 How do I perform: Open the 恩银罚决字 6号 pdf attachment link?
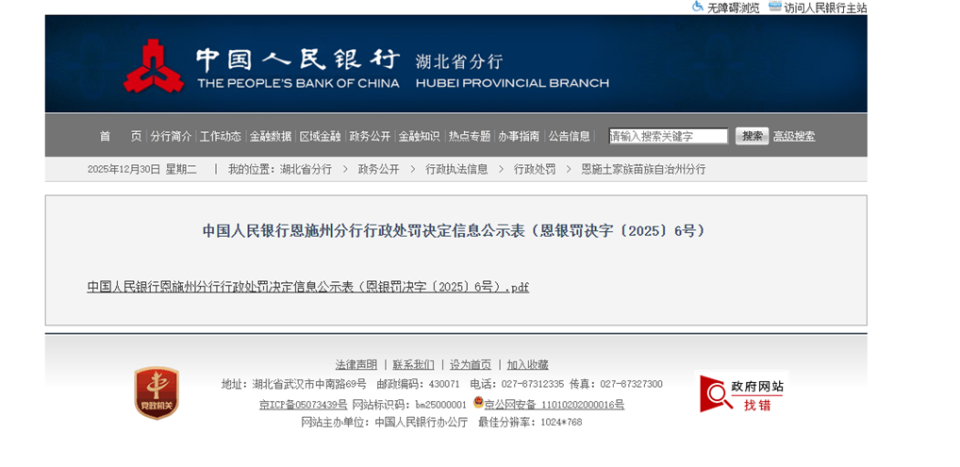(307, 287)
